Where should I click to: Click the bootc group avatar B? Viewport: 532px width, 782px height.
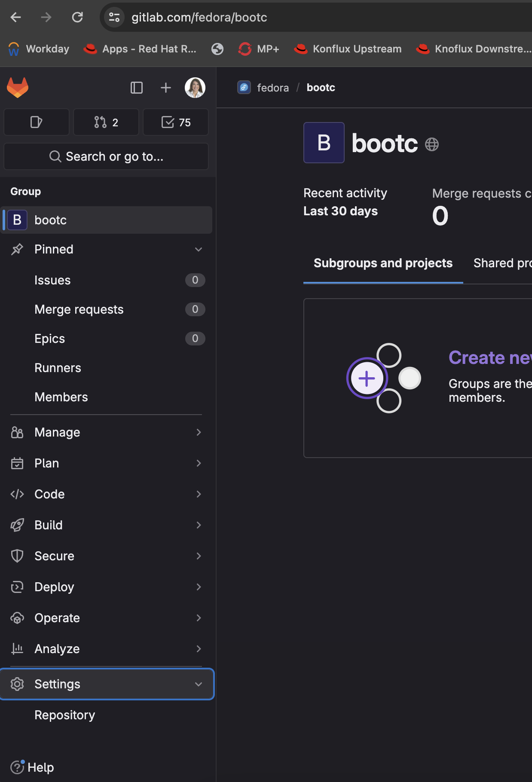click(324, 143)
